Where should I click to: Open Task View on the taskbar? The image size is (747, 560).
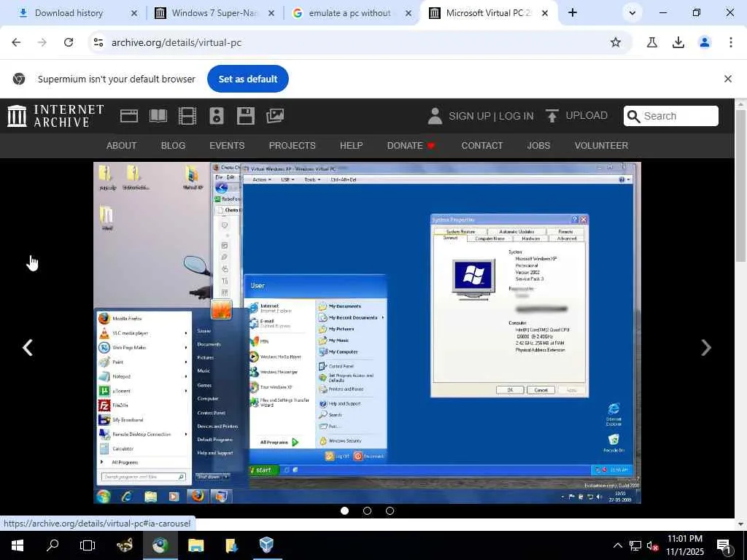coord(88,545)
